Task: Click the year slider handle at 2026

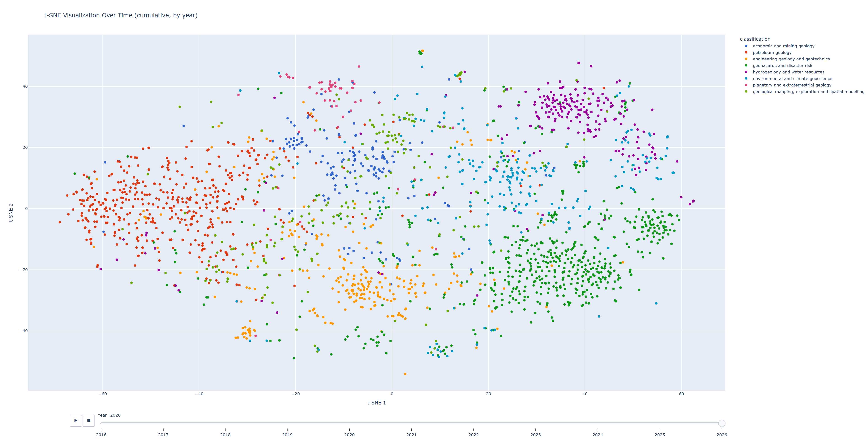Action: [x=721, y=423]
